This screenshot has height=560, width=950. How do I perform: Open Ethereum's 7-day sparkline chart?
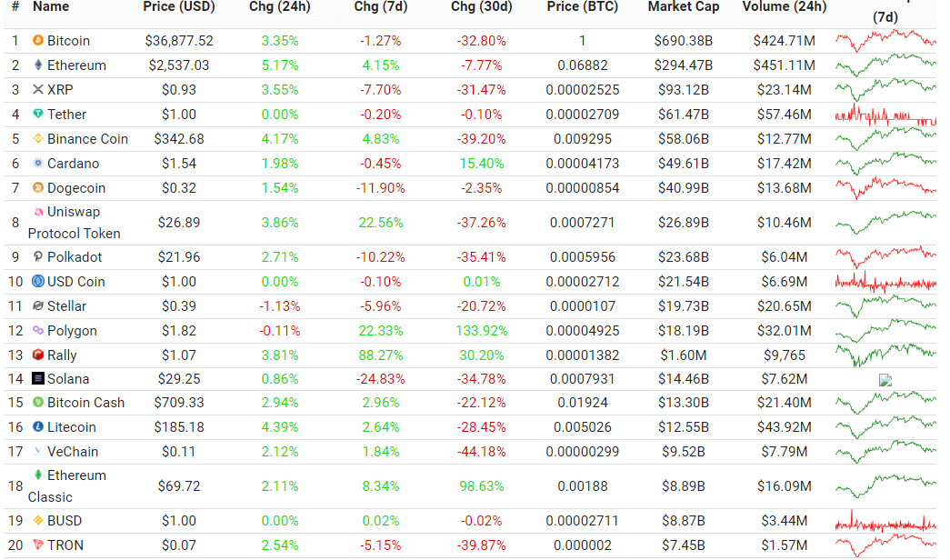click(885, 65)
